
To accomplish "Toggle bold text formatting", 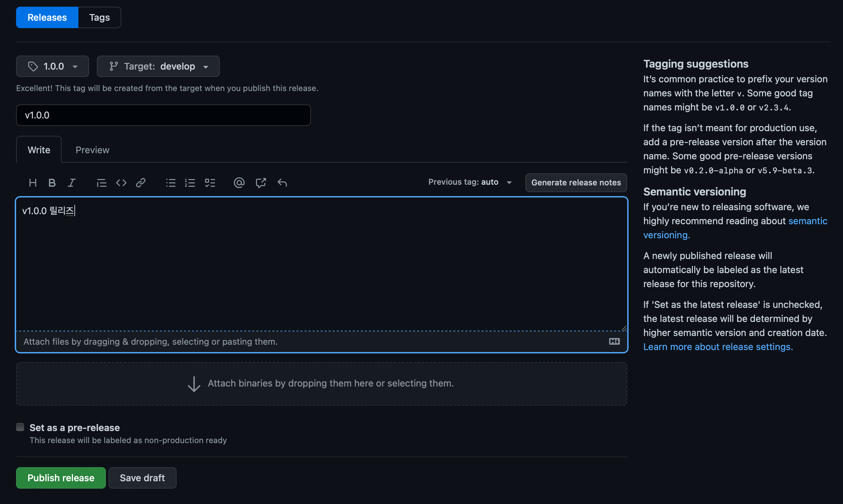I will 52,183.
